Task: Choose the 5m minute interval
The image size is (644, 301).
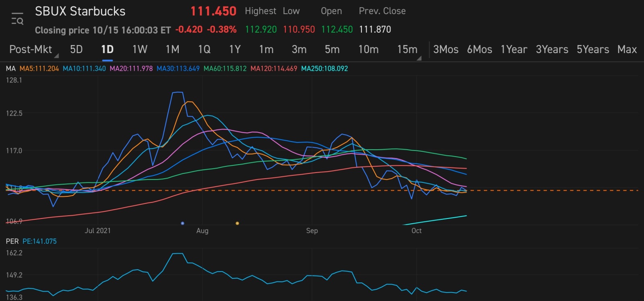Action: point(332,49)
